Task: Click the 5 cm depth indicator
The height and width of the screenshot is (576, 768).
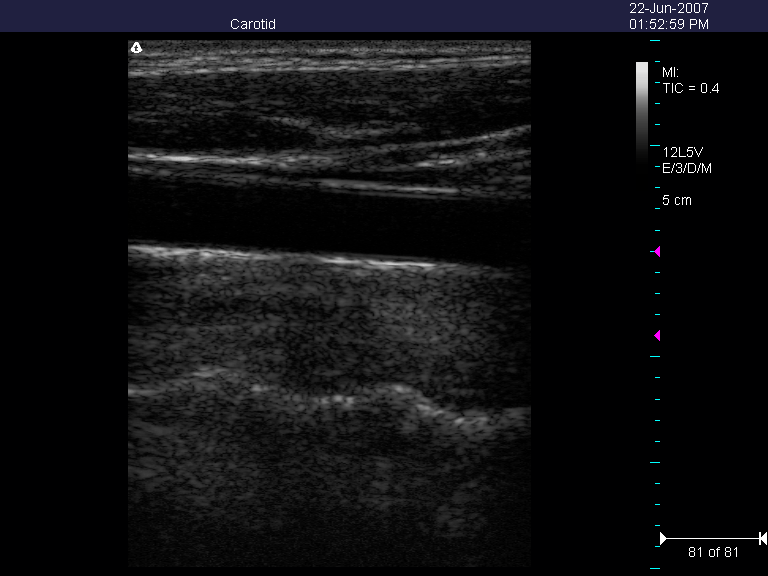Action: coord(677,201)
